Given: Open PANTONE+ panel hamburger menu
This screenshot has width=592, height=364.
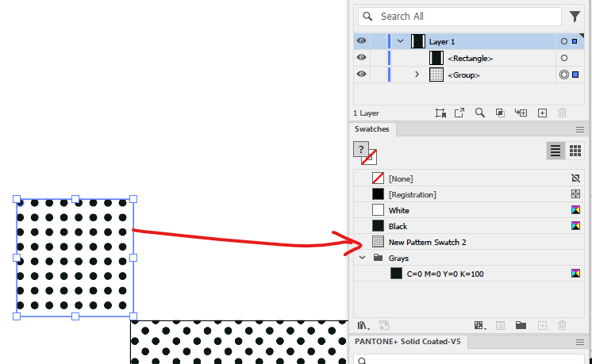Looking at the screenshot, I should click(x=580, y=342).
